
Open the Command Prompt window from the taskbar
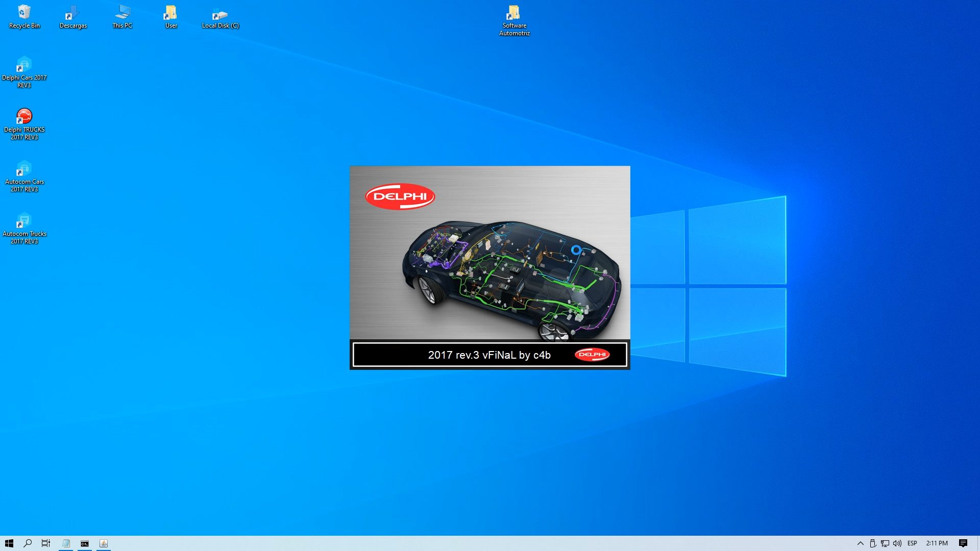coord(85,543)
